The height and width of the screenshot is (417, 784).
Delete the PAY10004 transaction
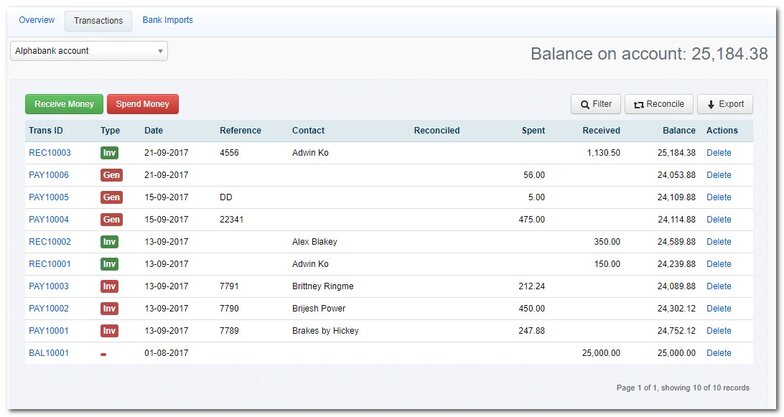(x=719, y=220)
